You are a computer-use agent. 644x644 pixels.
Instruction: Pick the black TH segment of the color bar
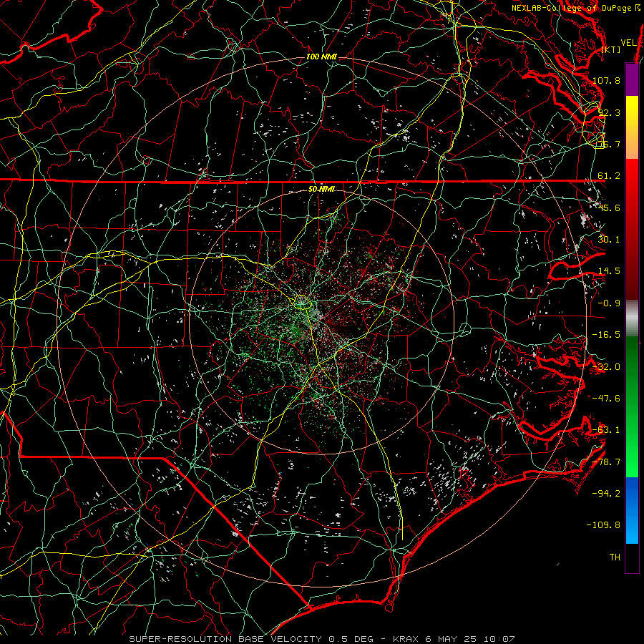click(632, 557)
